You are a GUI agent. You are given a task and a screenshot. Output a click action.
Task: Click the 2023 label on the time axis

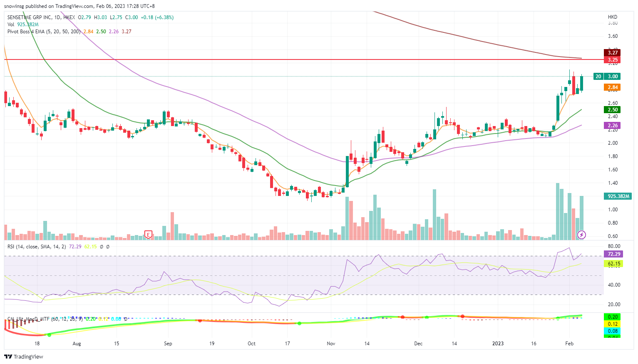tap(498, 344)
